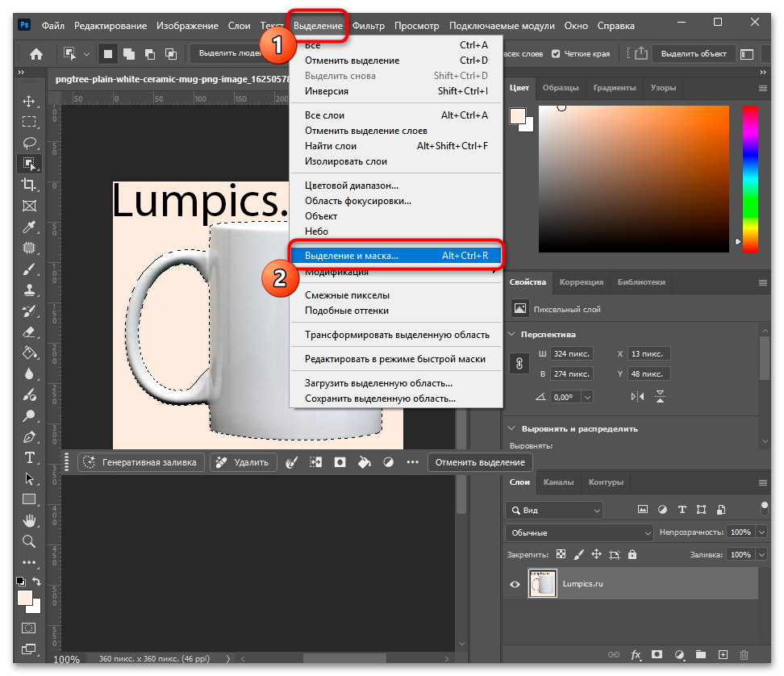Viewport: 784px width, 676px height.
Task: Click the "Выделить объект" button
Action: coord(694,54)
